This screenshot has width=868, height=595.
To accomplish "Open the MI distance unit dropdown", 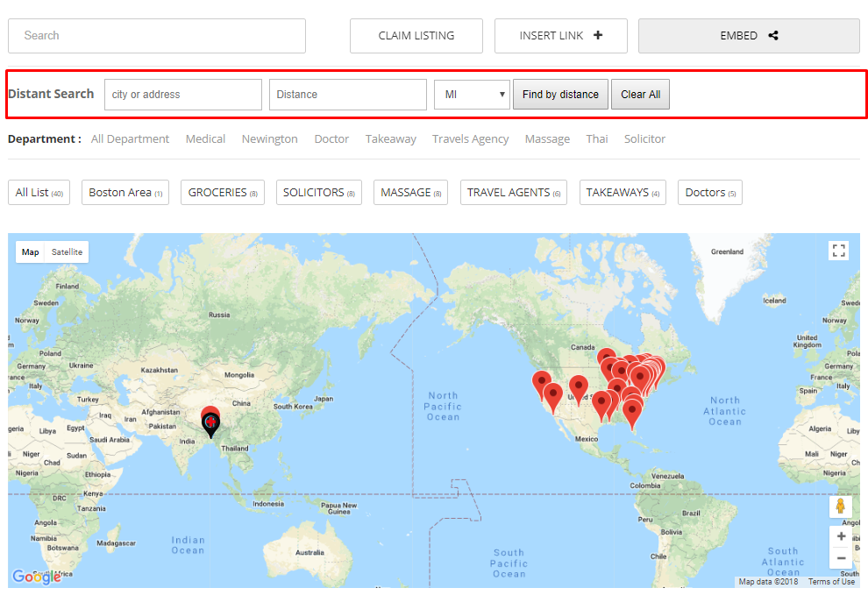I will (472, 95).
